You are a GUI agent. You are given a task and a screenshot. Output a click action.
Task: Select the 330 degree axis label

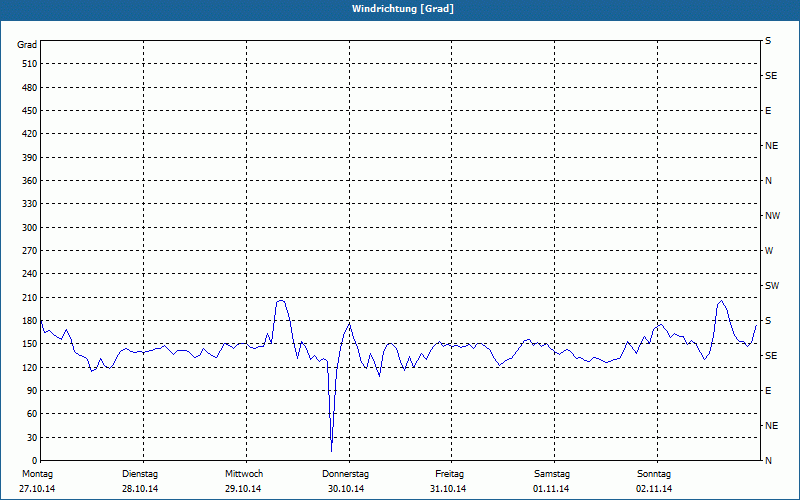tap(30, 204)
